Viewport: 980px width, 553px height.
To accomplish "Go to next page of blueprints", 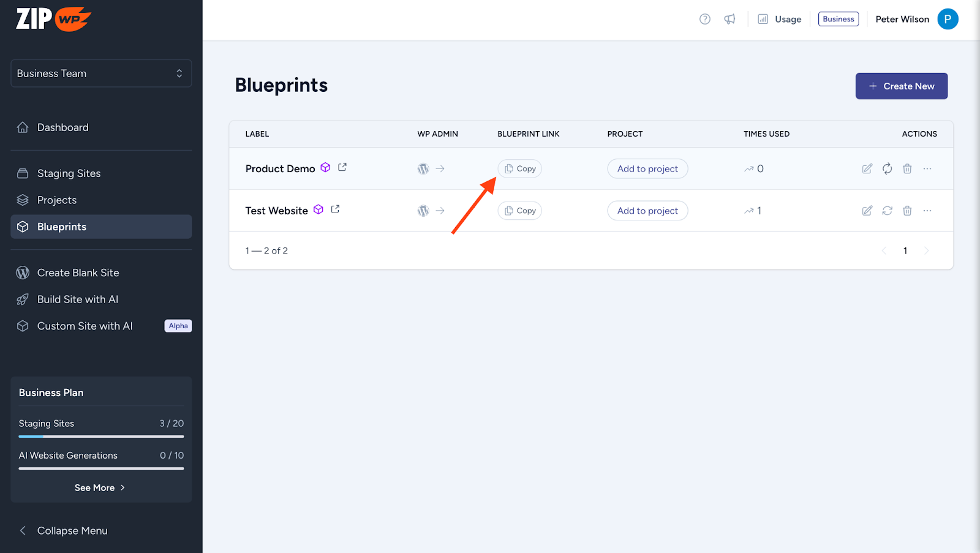I will point(926,250).
